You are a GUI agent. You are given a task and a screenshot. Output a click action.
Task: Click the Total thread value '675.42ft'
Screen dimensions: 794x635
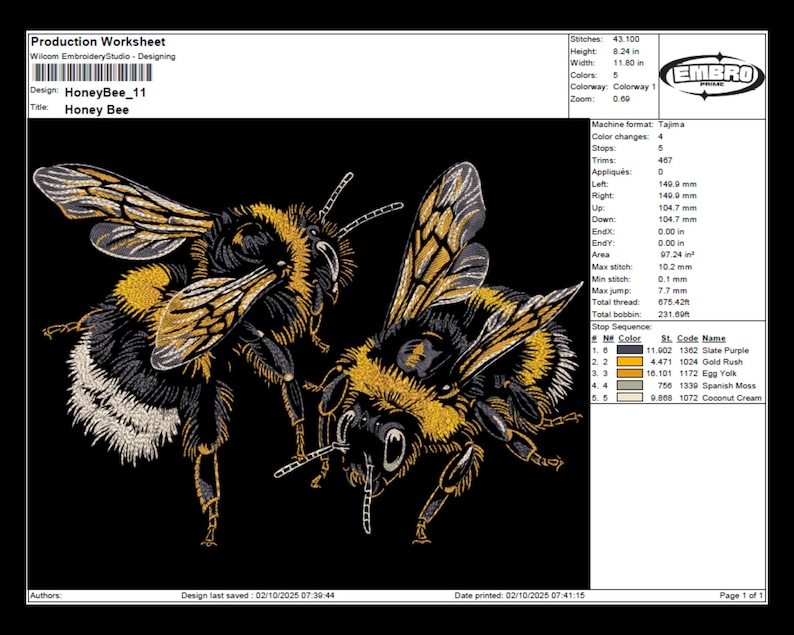point(673,302)
